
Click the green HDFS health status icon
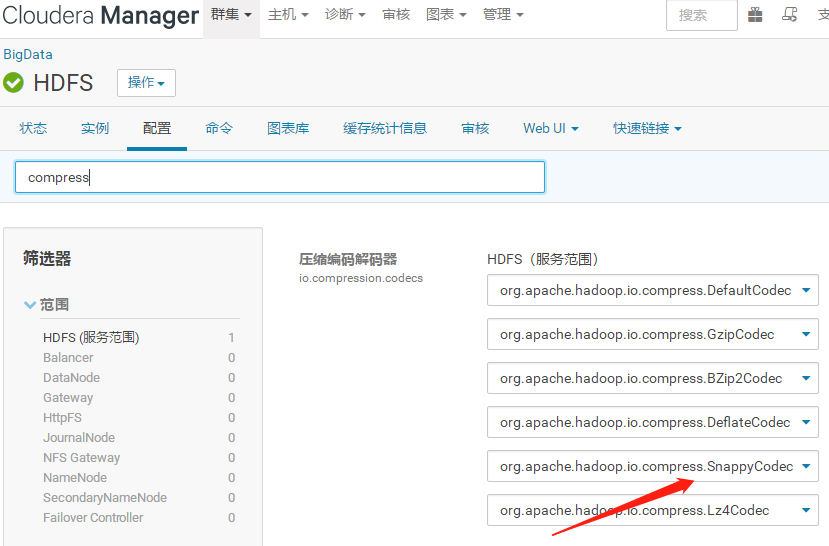coord(13,82)
